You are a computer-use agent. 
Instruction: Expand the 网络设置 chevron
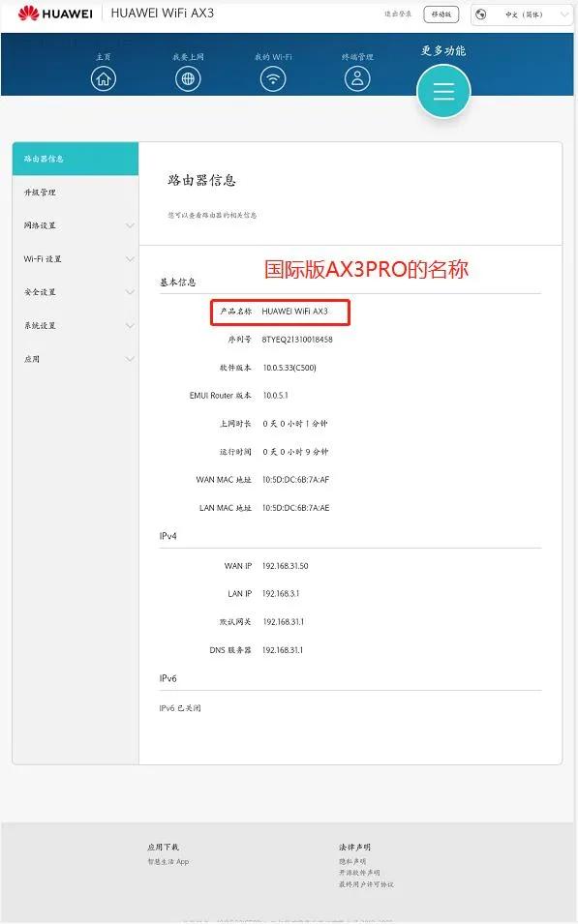pos(130,225)
